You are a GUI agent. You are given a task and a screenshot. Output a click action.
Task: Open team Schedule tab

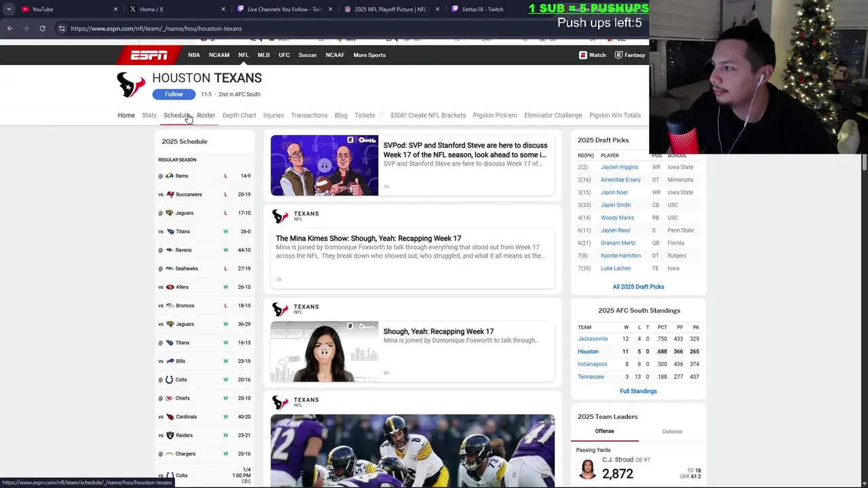(x=176, y=115)
